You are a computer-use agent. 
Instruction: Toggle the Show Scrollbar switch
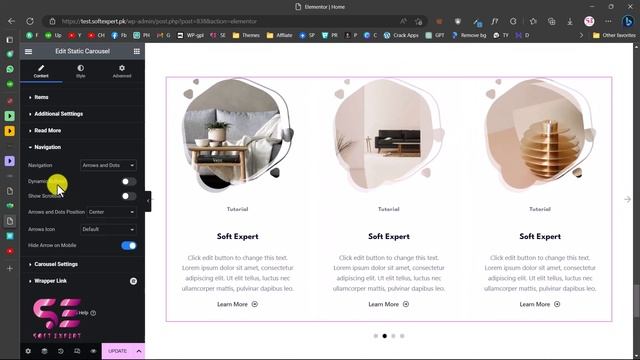click(x=129, y=196)
